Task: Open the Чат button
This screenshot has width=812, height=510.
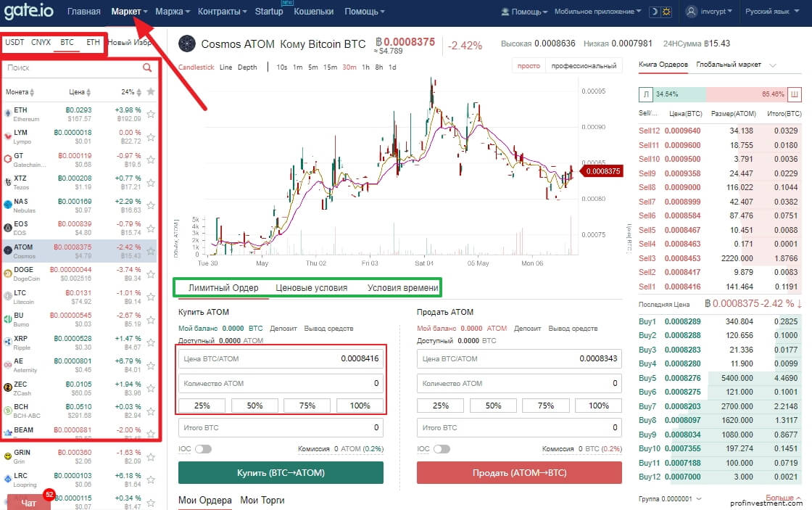Action: pos(28,503)
